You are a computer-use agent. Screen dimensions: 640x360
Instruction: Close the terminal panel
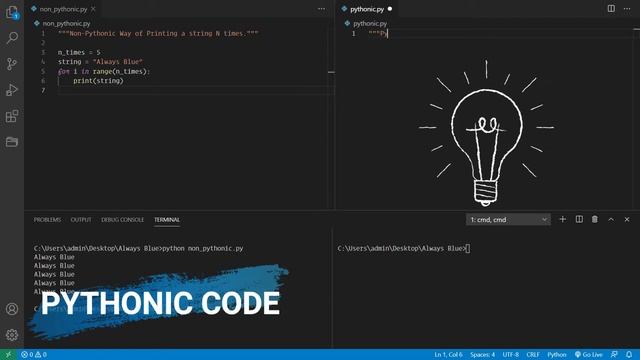pos(627,219)
